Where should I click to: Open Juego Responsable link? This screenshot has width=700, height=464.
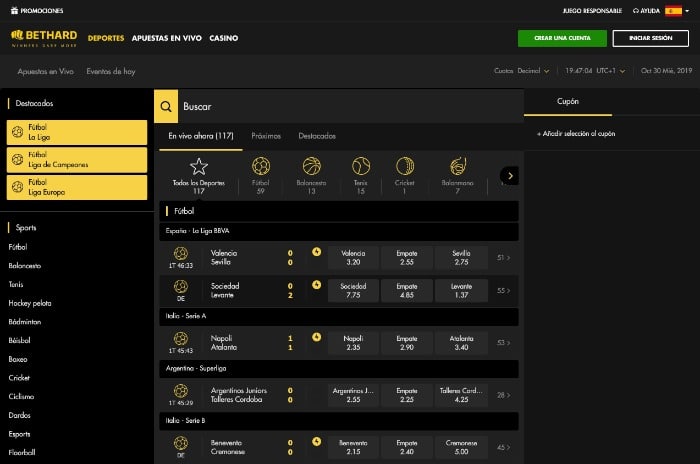(592, 11)
